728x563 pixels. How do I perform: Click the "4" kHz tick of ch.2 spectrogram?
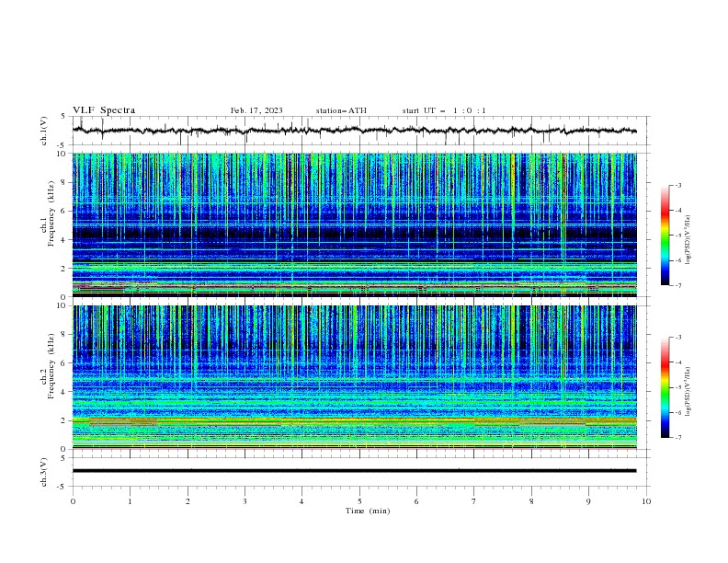65,392
